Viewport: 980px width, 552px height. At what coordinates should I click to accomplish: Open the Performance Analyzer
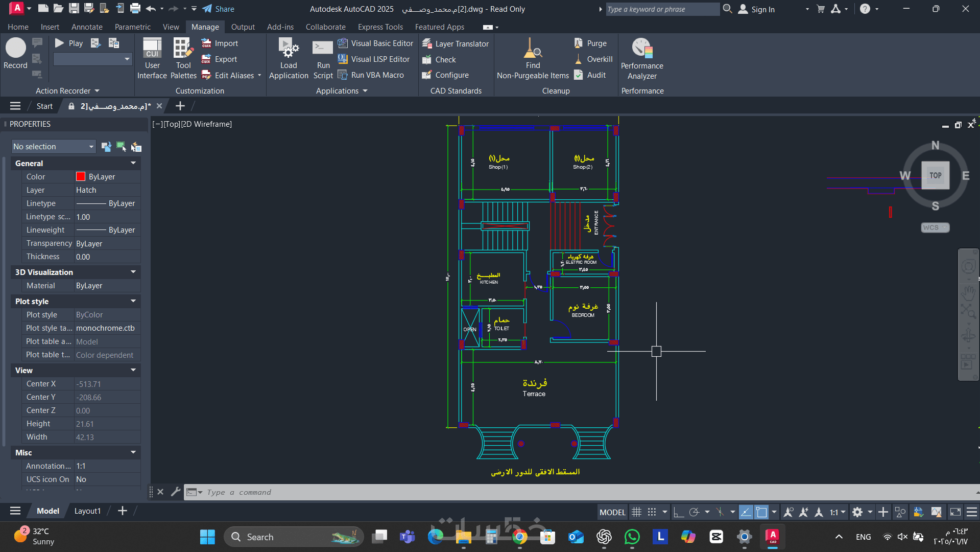click(x=642, y=58)
